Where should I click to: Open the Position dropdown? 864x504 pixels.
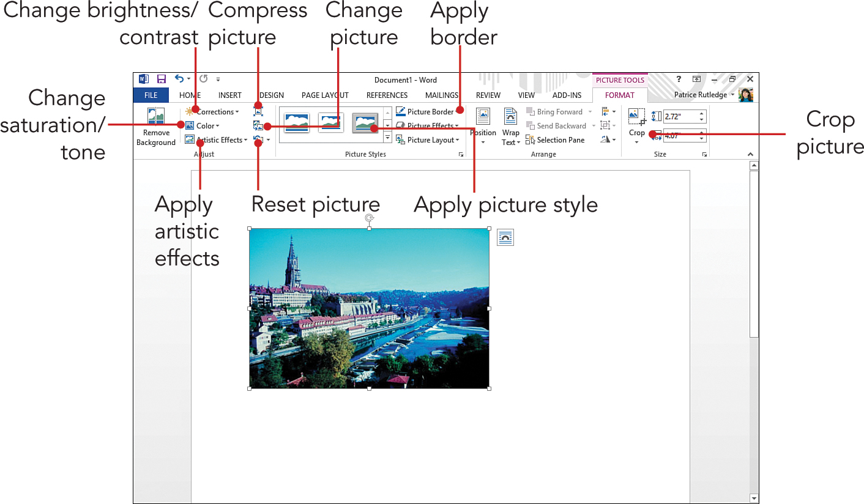pyautogui.click(x=483, y=127)
